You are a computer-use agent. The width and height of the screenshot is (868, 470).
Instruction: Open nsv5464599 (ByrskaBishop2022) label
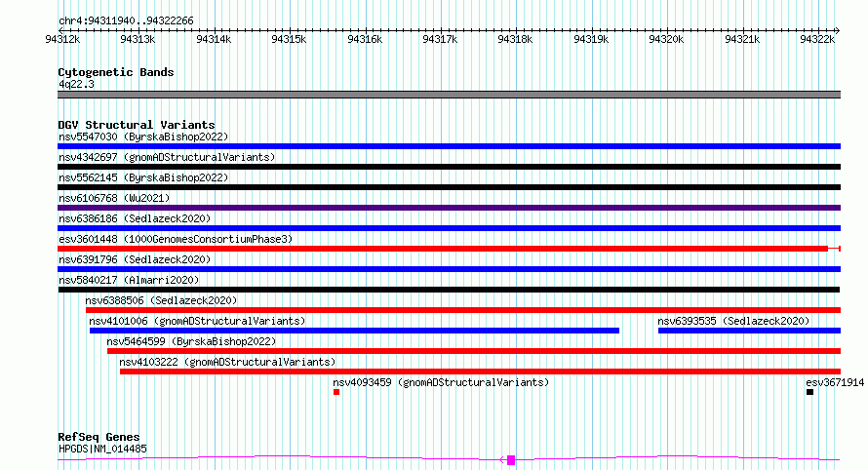tap(191, 341)
